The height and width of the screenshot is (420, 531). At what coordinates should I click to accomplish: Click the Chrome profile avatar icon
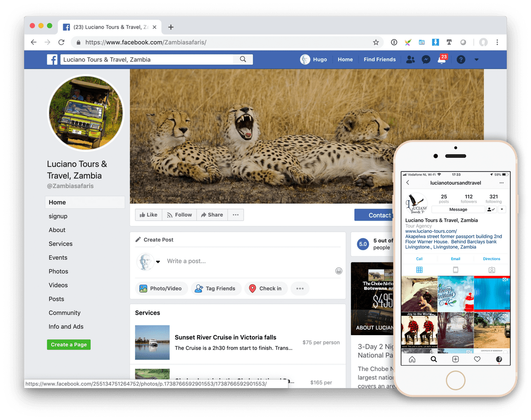click(x=484, y=42)
